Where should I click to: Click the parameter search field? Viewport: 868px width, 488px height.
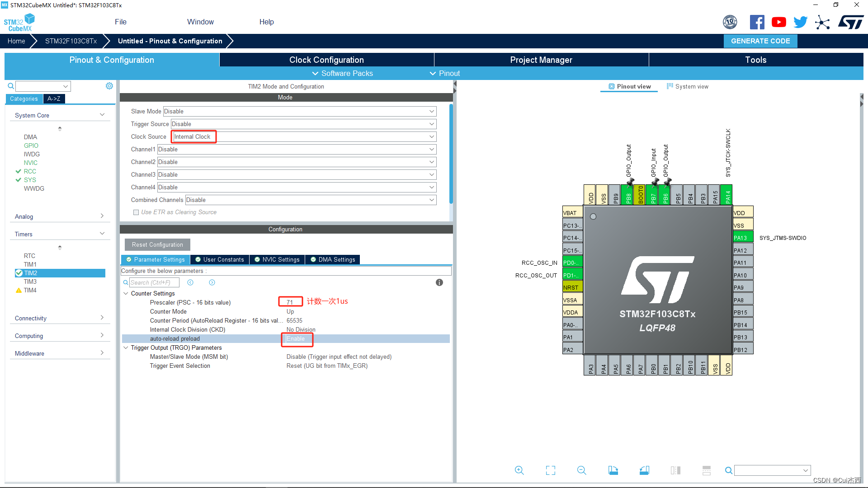click(x=154, y=282)
